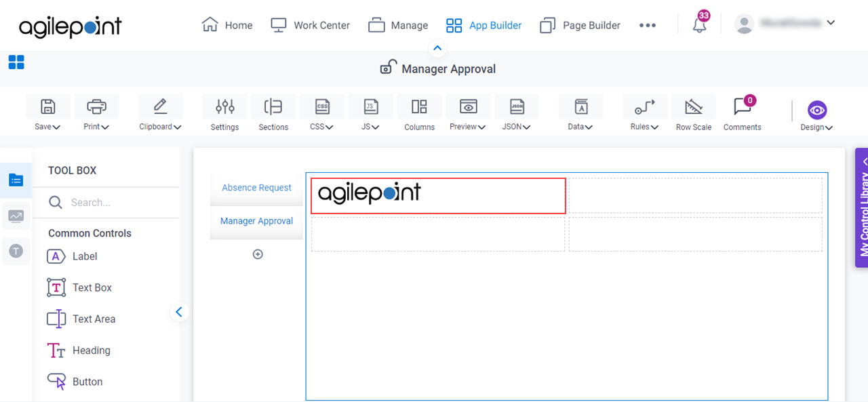868x402 pixels.
Task: Go to Home
Action: tap(227, 25)
